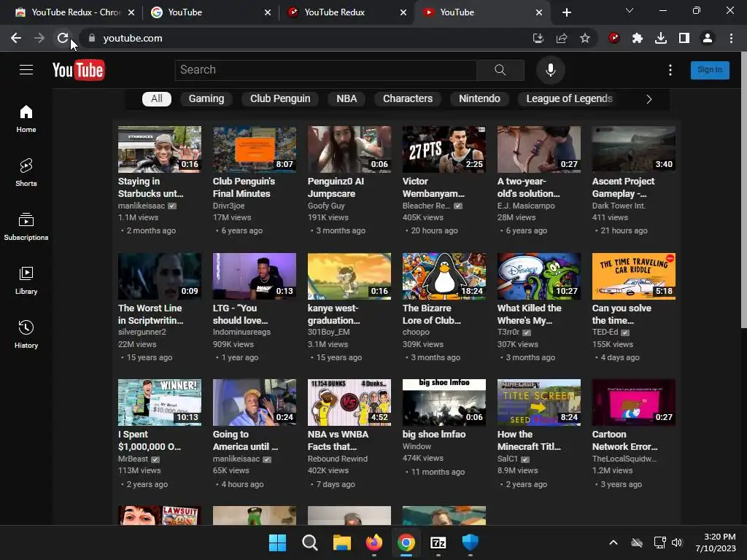The height and width of the screenshot is (560, 747).
Task: Click the install app icon in address bar
Action: coord(538,38)
